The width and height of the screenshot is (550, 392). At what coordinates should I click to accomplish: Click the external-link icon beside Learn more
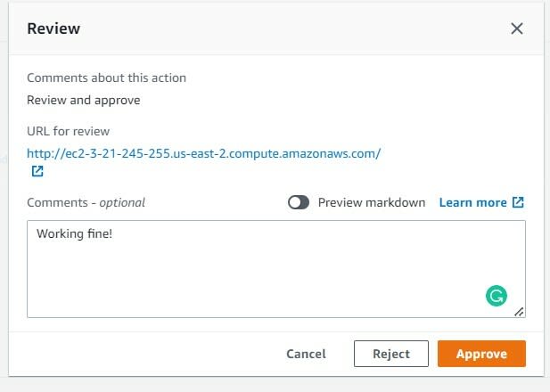click(518, 202)
